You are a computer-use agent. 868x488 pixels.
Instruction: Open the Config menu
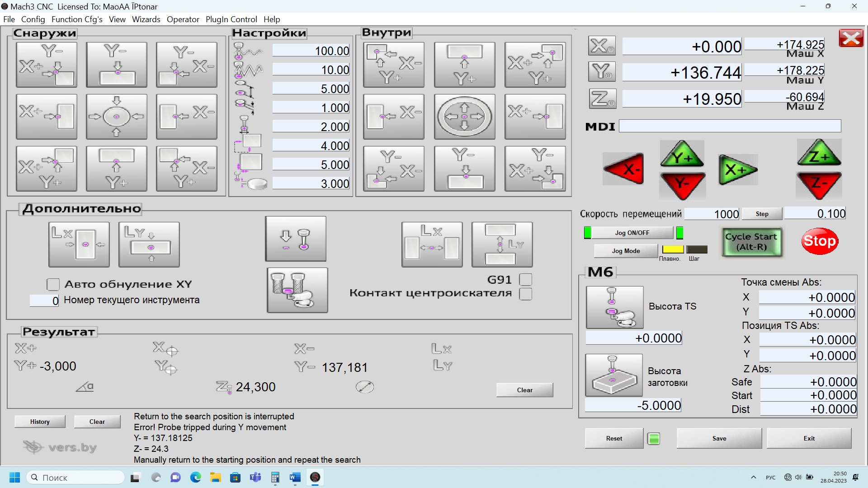pos(33,19)
